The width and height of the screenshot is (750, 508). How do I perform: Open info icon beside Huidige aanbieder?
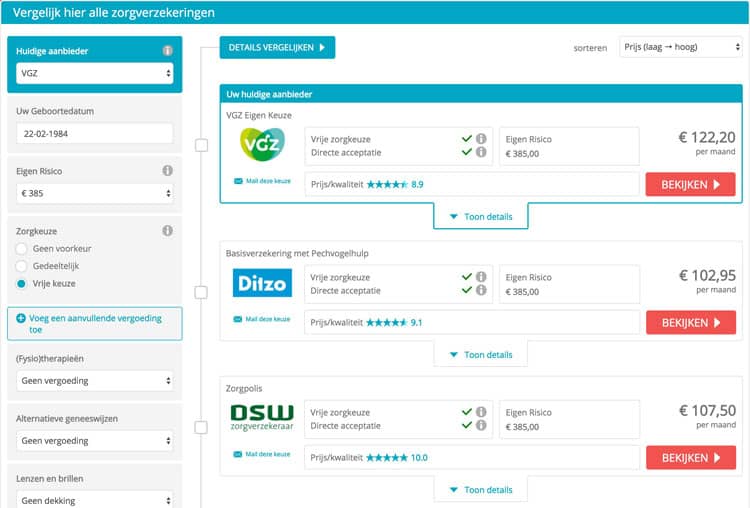[x=167, y=51]
